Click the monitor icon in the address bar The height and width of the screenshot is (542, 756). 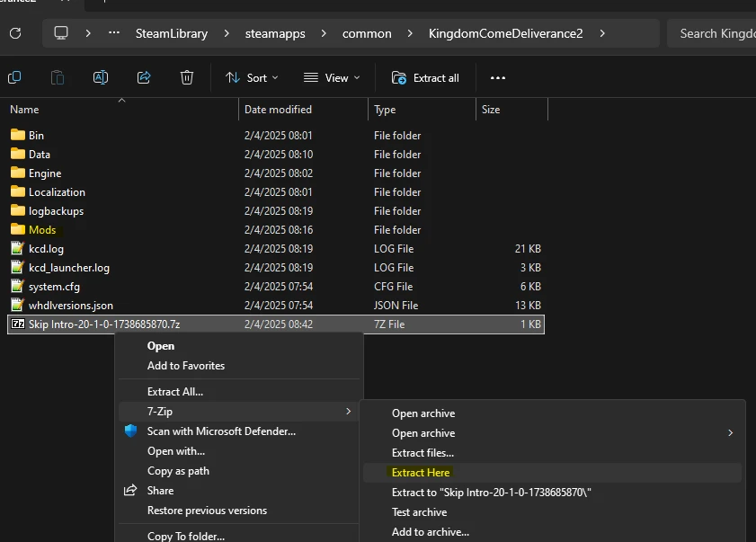coord(61,33)
